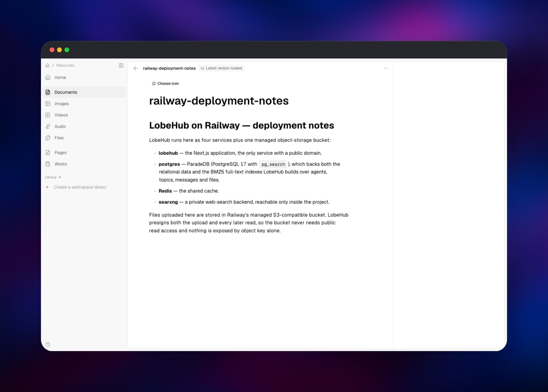
Task: Click the bold word lobehub
Action: (168, 153)
